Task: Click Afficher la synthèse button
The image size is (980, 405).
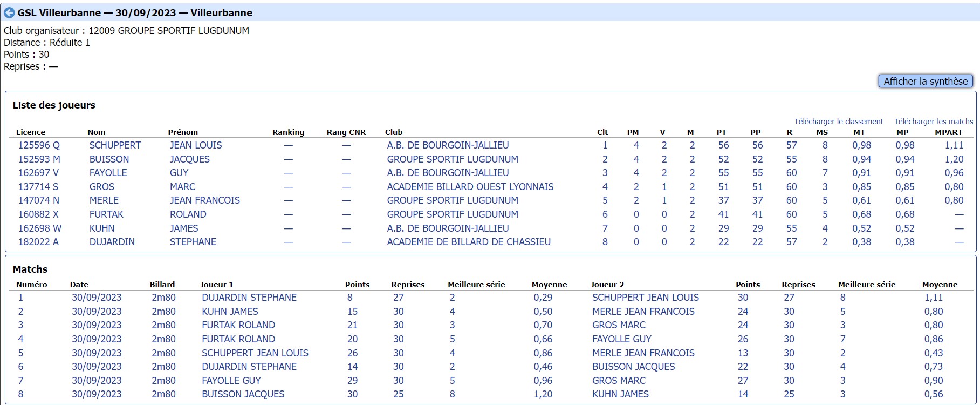Action: pos(926,82)
